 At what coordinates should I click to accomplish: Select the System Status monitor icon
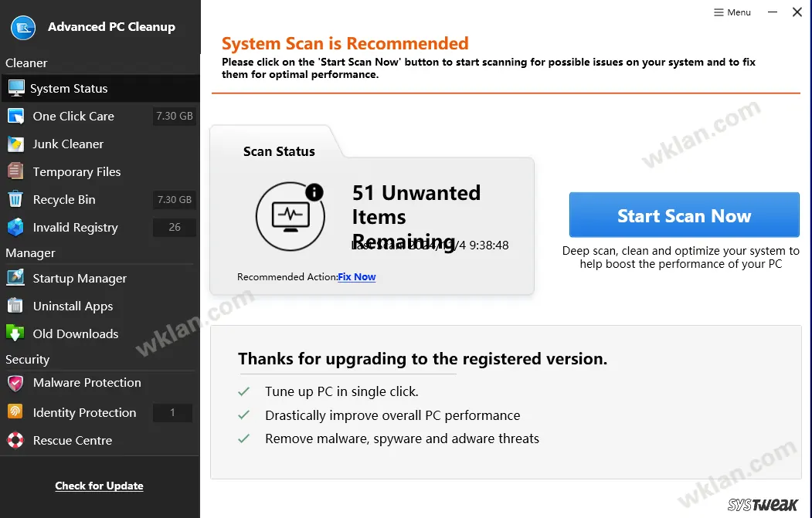16,88
